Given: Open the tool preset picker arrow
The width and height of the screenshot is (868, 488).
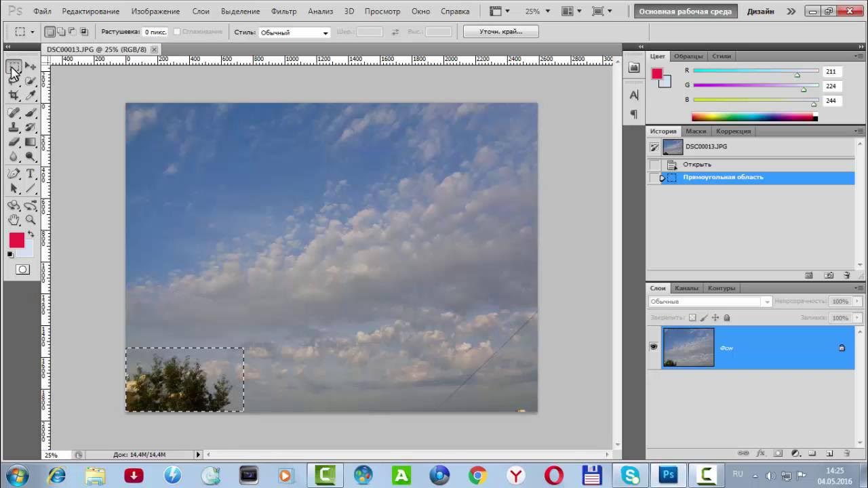Looking at the screenshot, I should coord(32,32).
